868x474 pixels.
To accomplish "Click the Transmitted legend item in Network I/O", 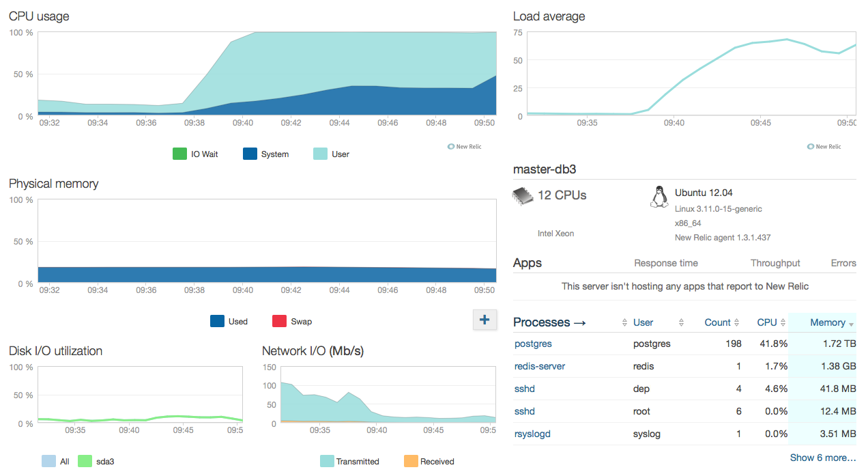I will 349,462.
